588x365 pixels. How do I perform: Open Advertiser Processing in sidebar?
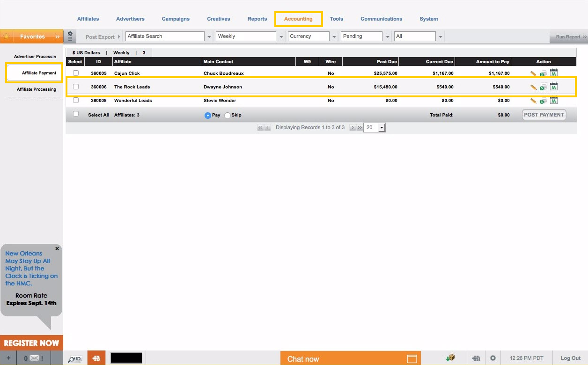click(35, 57)
